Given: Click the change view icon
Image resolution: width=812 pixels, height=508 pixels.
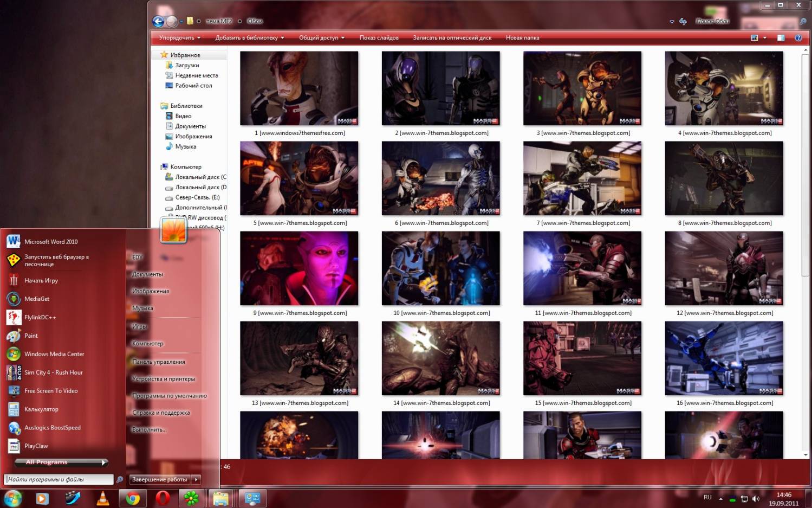Looking at the screenshot, I should click(x=755, y=38).
